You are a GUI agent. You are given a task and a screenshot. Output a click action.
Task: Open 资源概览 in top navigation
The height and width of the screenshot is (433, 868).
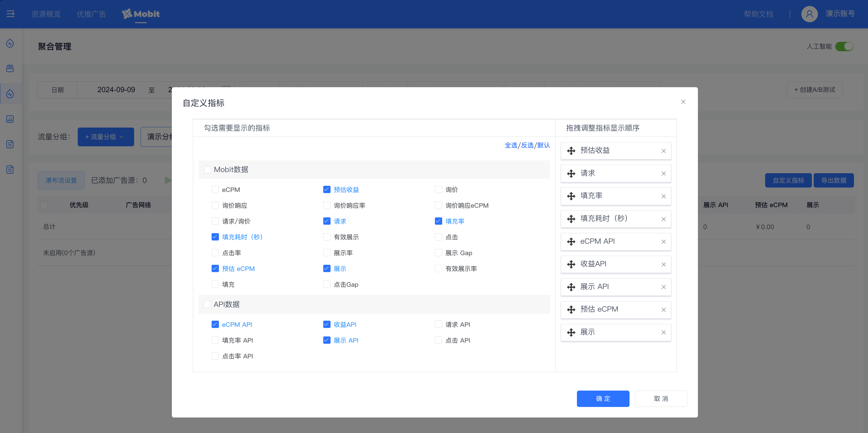point(46,14)
